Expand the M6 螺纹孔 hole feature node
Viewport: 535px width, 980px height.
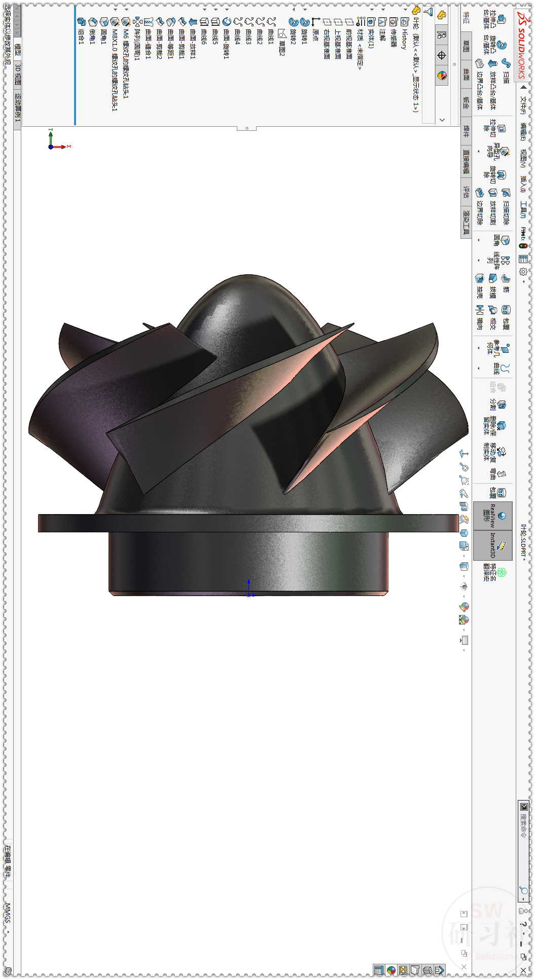click(126, 9)
